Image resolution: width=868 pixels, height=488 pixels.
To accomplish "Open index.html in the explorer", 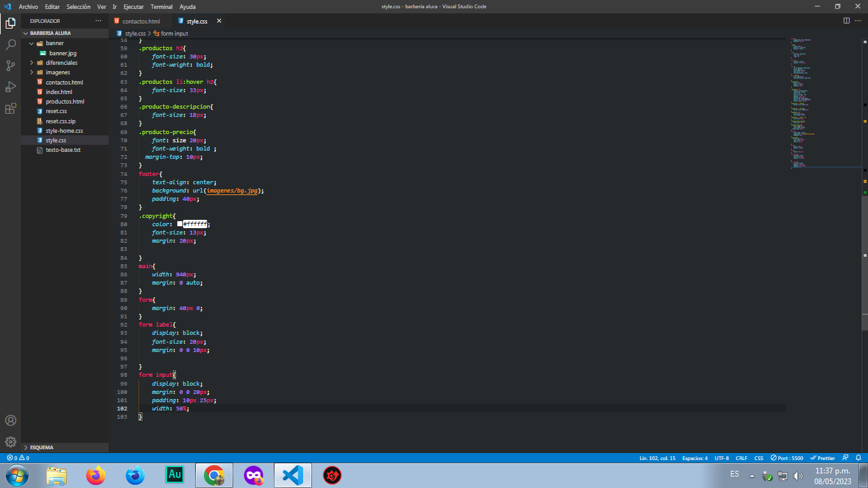I will coord(58,92).
